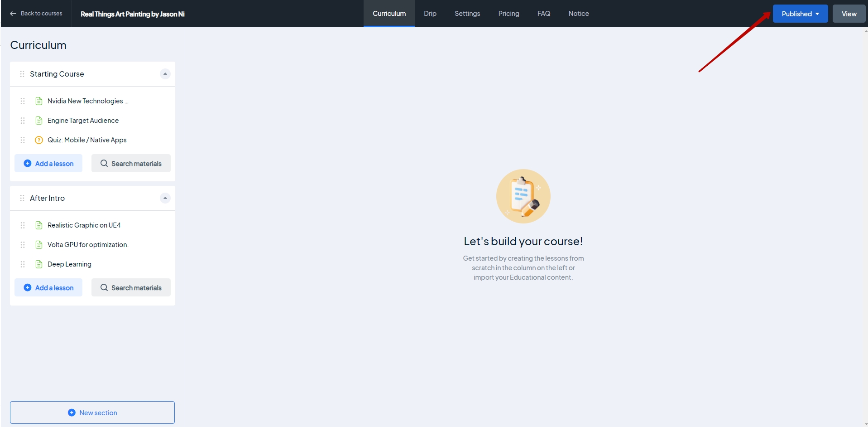This screenshot has width=868, height=427.
Task: Click drag handle beside Engine Target Audience
Action: click(23, 121)
